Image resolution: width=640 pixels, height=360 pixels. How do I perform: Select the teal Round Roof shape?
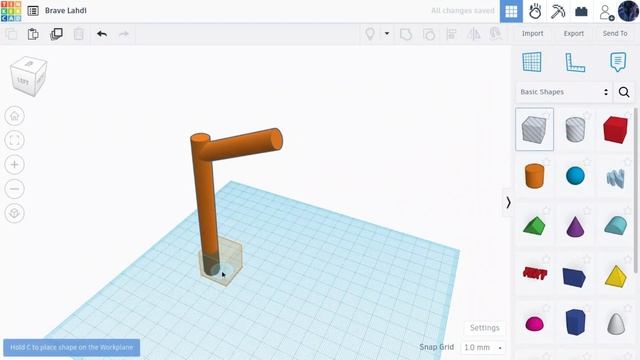click(615, 226)
